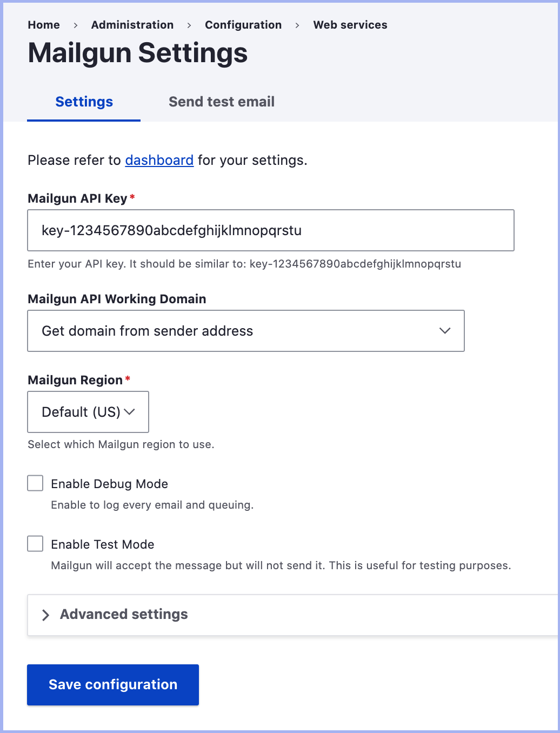Click the Working Domain dropdown arrow

coord(444,331)
